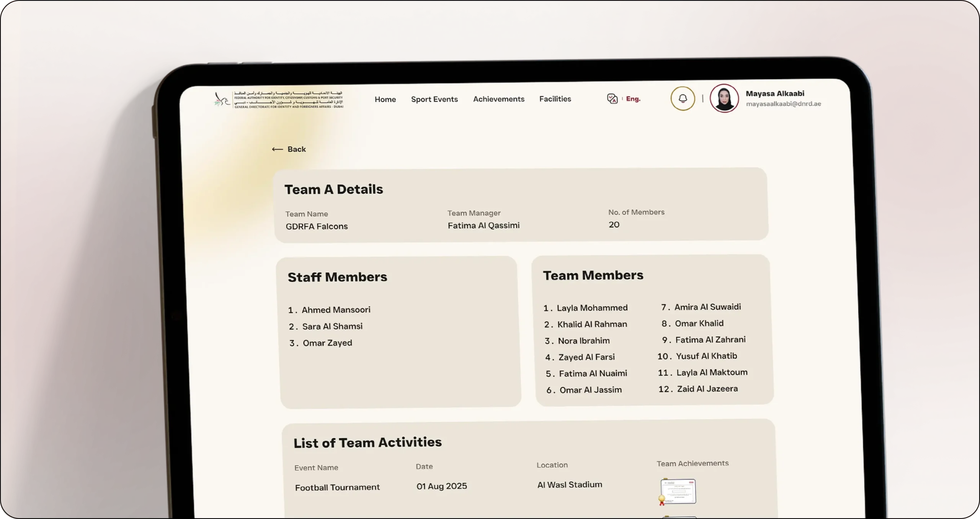Click team manager Fatima Al Qassimi

(x=483, y=226)
